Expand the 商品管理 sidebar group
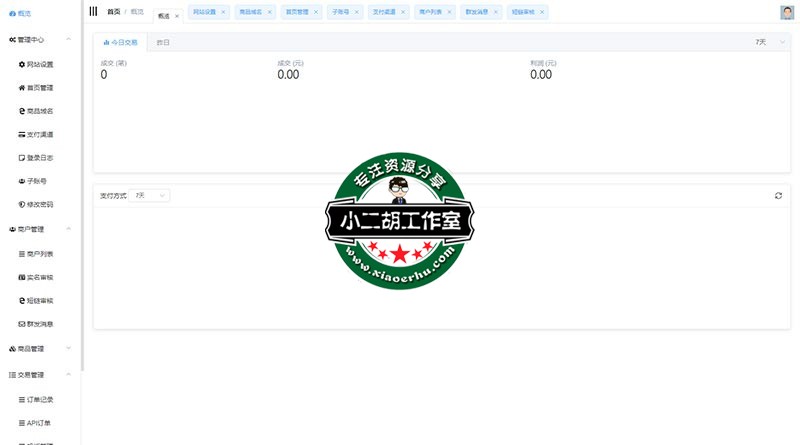Image resolution: width=800 pixels, height=445 pixels. (x=68, y=349)
